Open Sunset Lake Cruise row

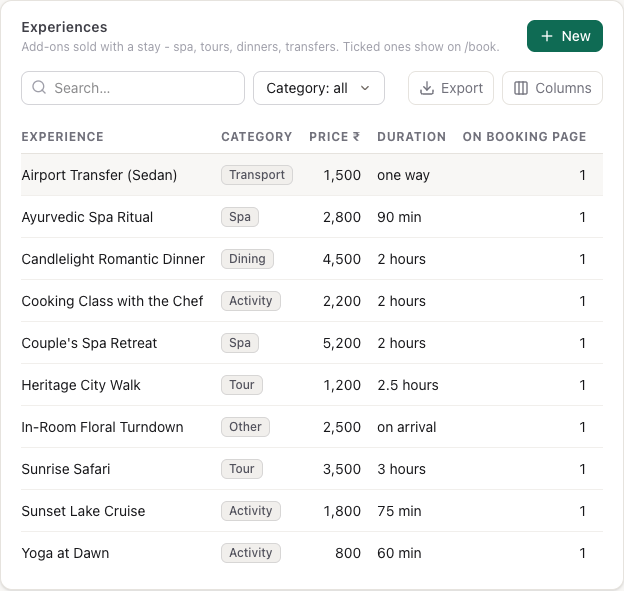coord(312,511)
